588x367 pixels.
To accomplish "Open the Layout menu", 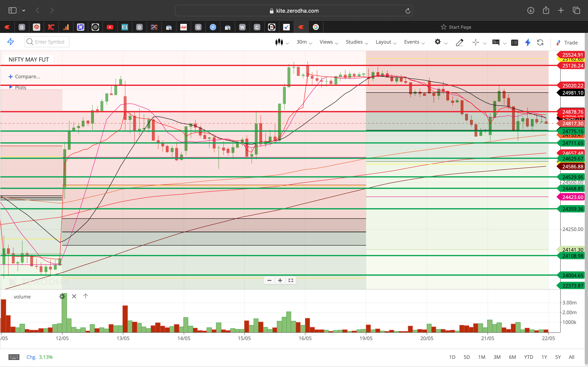I will coord(383,42).
